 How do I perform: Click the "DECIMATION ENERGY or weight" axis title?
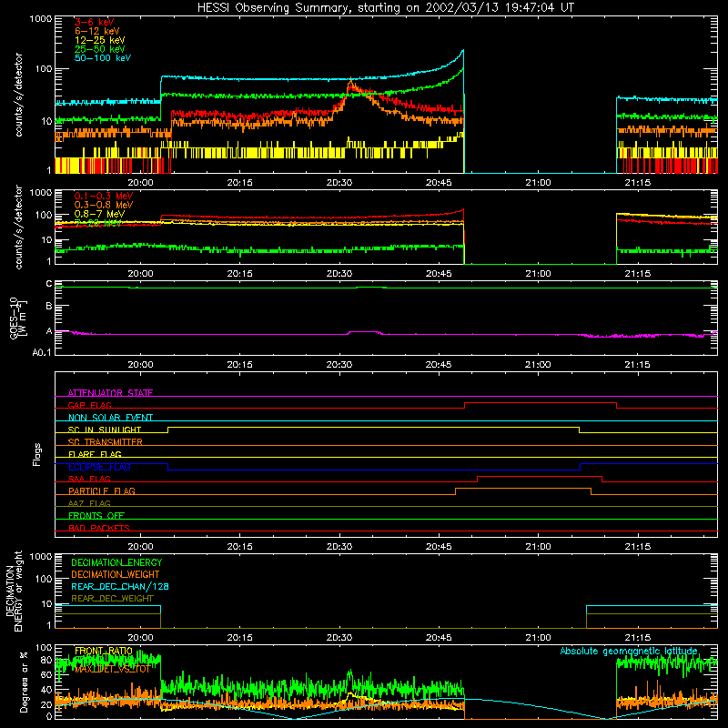tap(14, 591)
